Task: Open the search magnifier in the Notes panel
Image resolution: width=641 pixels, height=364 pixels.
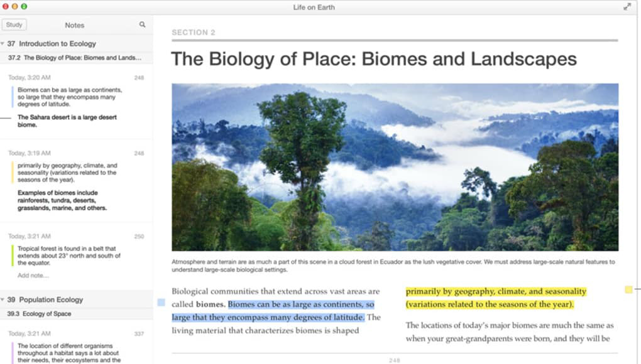Action: coord(142,24)
